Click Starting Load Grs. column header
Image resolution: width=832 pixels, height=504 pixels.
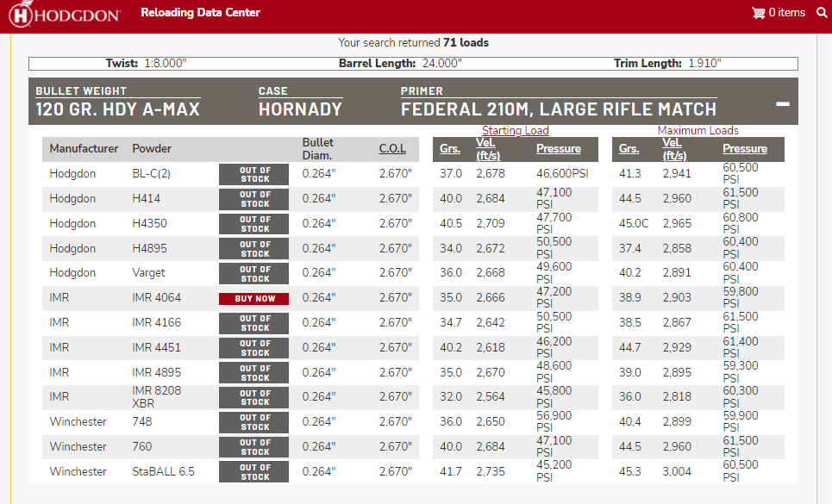pyautogui.click(x=449, y=149)
